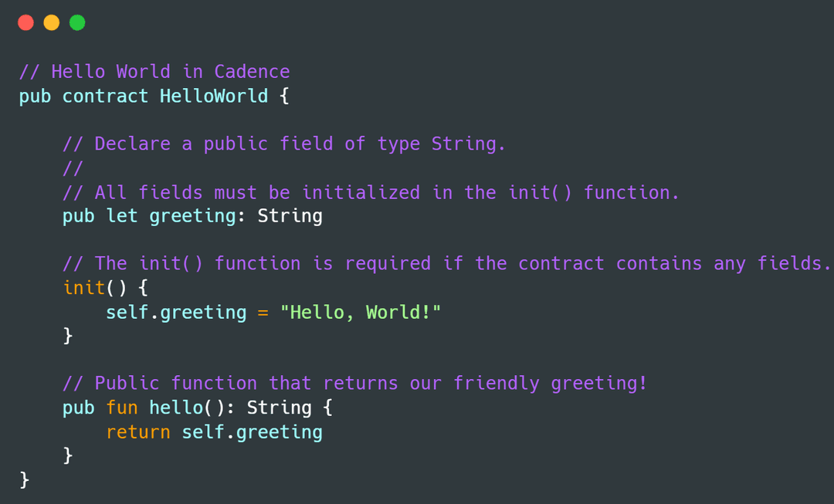
Task: Click the yellow minimize window dot
Action: click(52, 23)
